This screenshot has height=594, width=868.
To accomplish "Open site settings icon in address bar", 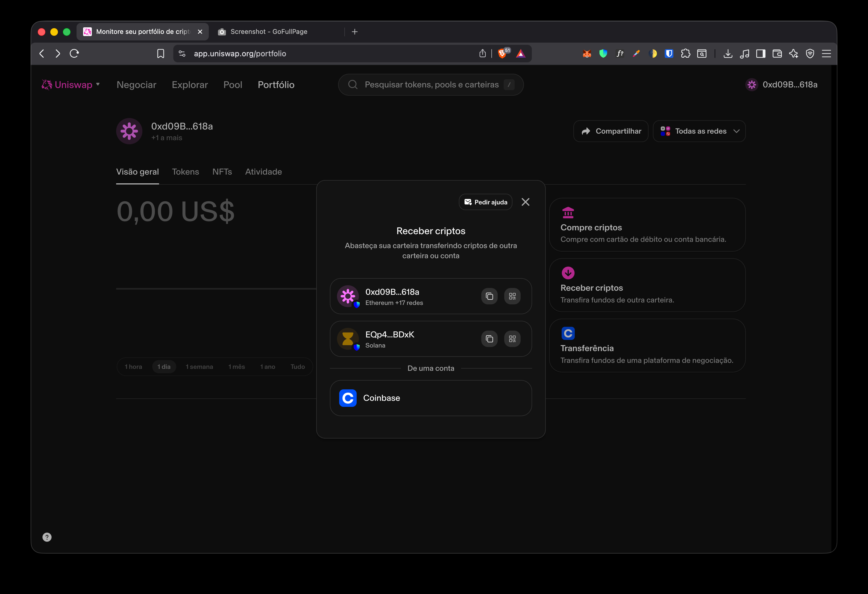I will coord(182,54).
